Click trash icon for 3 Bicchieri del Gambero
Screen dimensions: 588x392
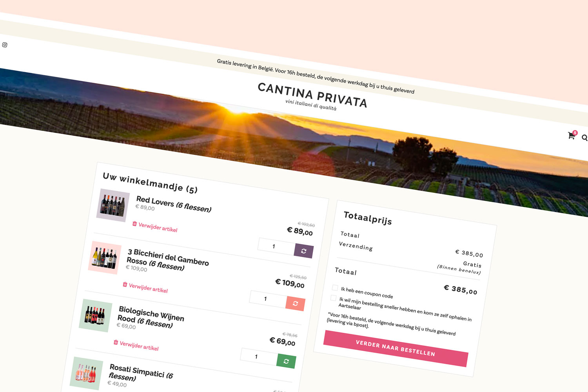pyautogui.click(x=125, y=284)
